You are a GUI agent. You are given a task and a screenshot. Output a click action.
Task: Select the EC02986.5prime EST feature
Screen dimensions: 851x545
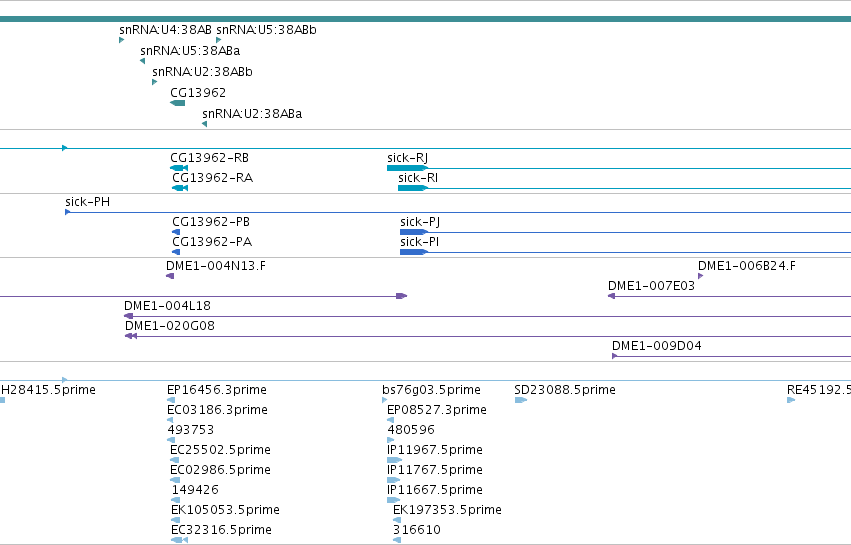click(175, 480)
